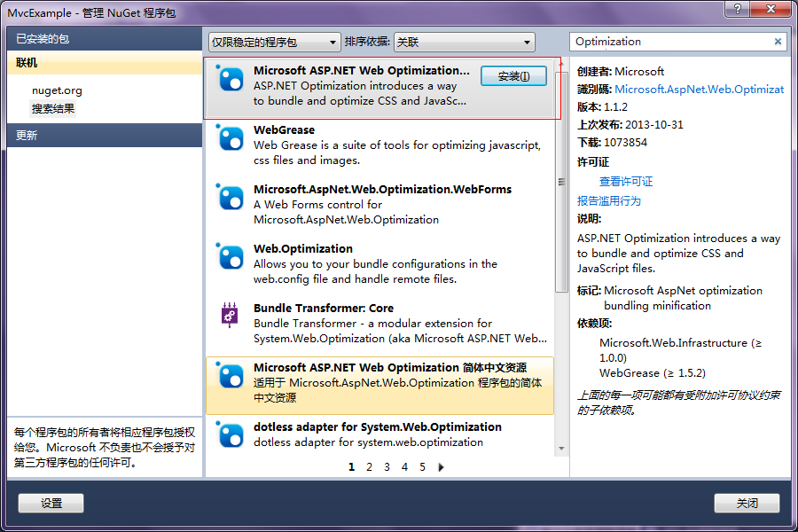798x532 pixels.
Task: Click the Microsoft ASP.NET Web Optimization package icon
Action: click(230, 79)
